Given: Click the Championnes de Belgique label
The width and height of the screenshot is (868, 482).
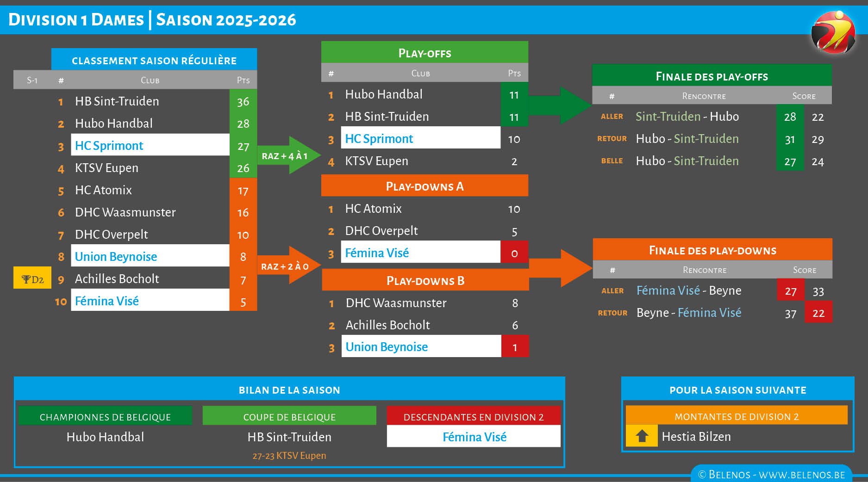Looking at the screenshot, I should 105,416.
